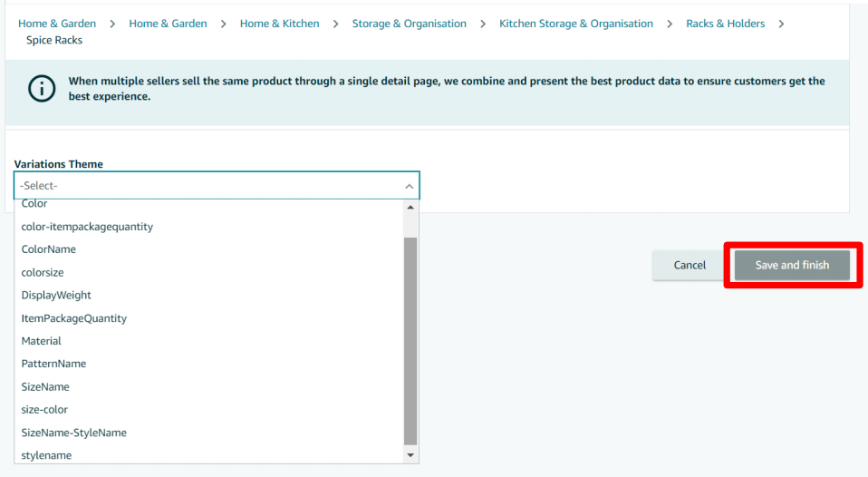
Task: Go to Racks & Holders breadcrumb
Action: [x=725, y=24]
